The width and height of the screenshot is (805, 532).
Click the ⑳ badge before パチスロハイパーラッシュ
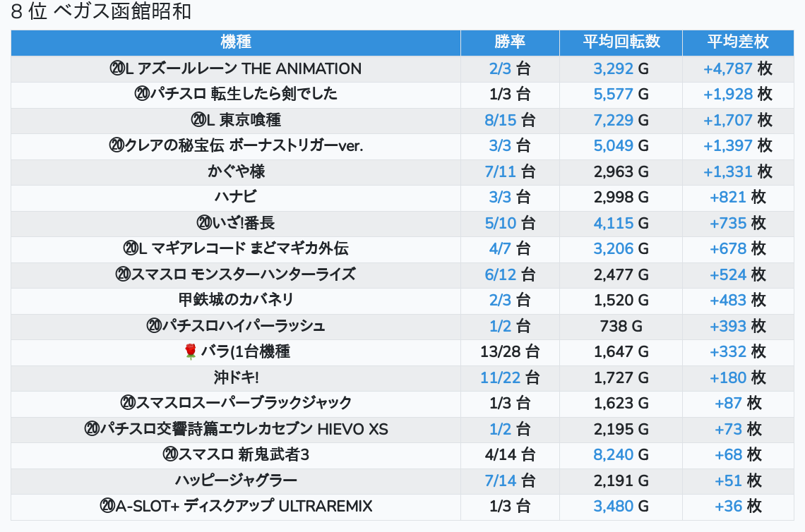[x=155, y=326]
